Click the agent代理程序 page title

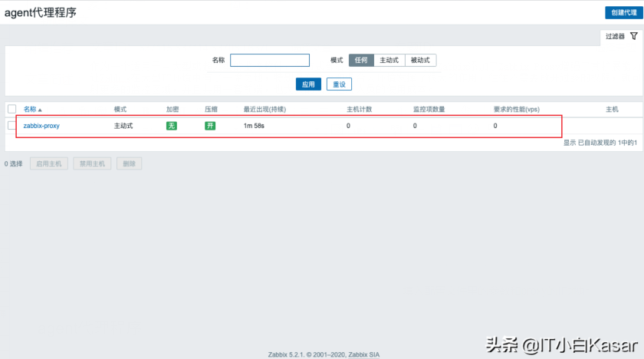point(40,13)
